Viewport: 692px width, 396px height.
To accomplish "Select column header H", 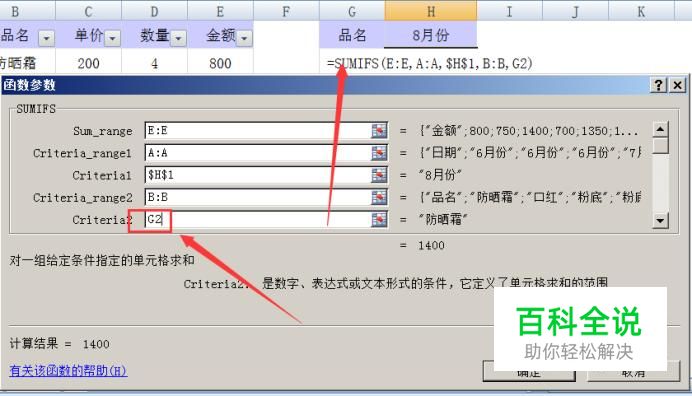I will [x=431, y=11].
